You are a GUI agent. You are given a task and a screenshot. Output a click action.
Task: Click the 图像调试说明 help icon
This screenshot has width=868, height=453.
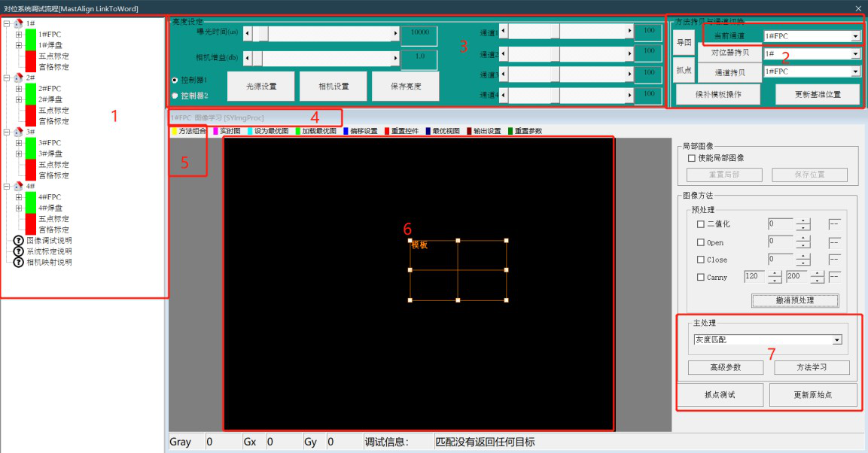click(19, 241)
